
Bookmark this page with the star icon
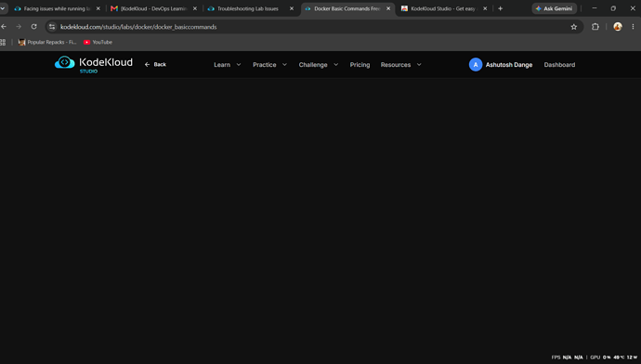point(574,27)
